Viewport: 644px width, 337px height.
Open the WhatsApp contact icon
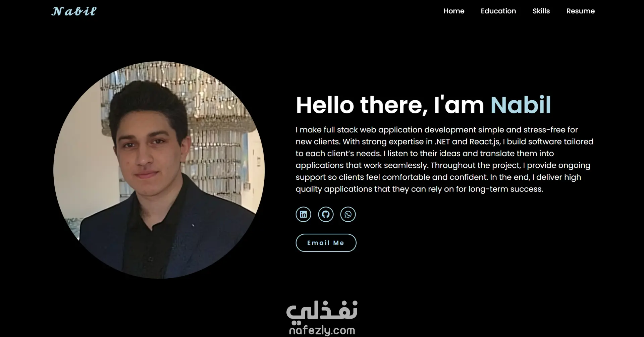pos(348,214)
